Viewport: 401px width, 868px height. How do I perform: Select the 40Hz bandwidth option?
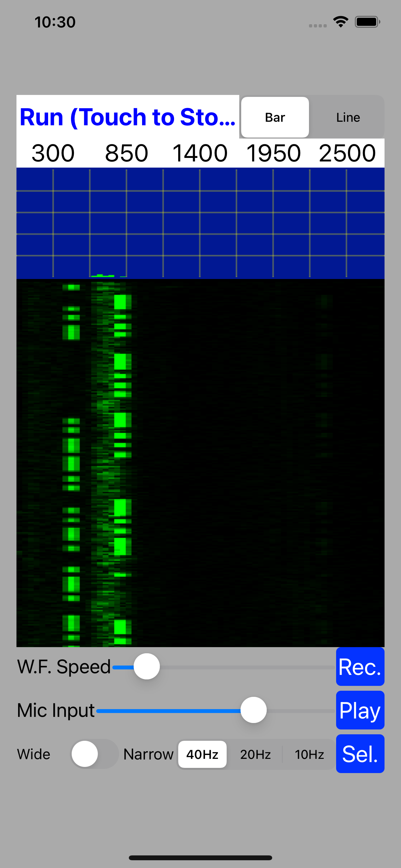[x=202, y=754]
